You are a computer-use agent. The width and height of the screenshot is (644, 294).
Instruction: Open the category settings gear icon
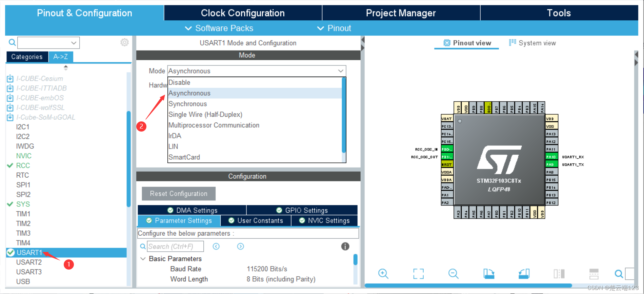(124, 42)
